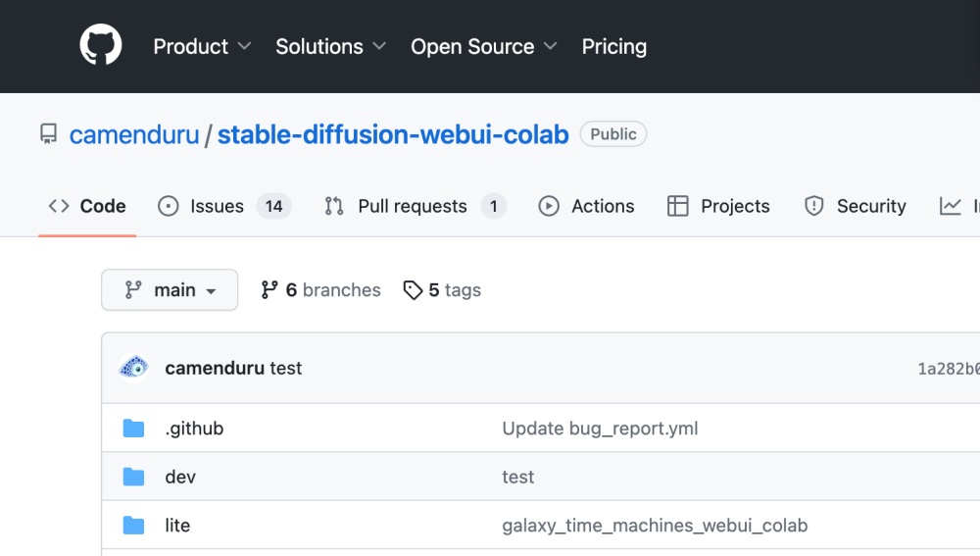The height and width of the screenshot is (556, 980).
Task: Click the Actions play icon
Action: tap(549, 206)
